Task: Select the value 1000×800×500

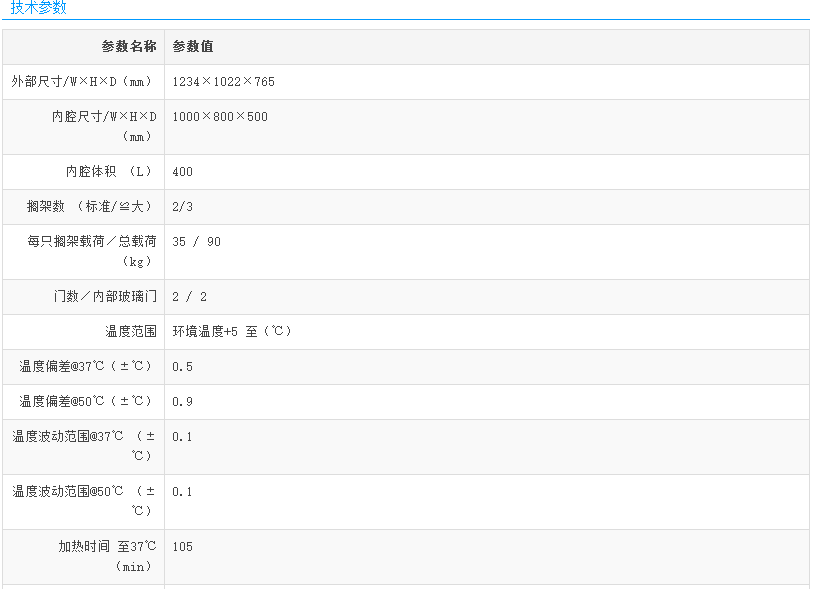Action: tap(220, 117)
